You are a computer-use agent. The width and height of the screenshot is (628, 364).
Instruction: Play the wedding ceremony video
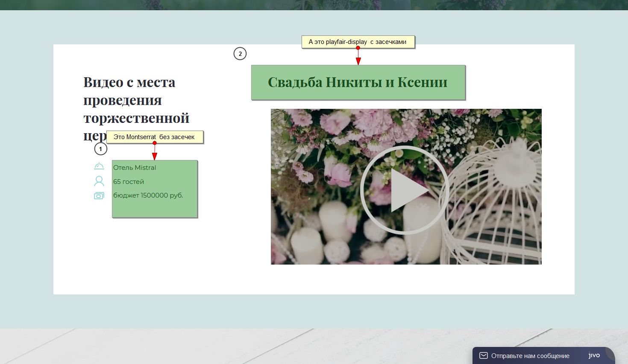click(x=404, y=190)
